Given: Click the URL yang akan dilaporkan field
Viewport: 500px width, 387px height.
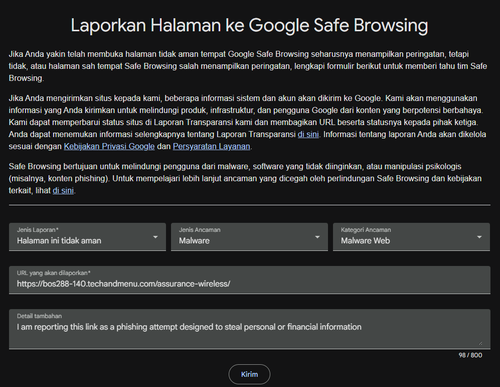Looking at the screenshot, I should pyautogui.click(x=250, y=280).
